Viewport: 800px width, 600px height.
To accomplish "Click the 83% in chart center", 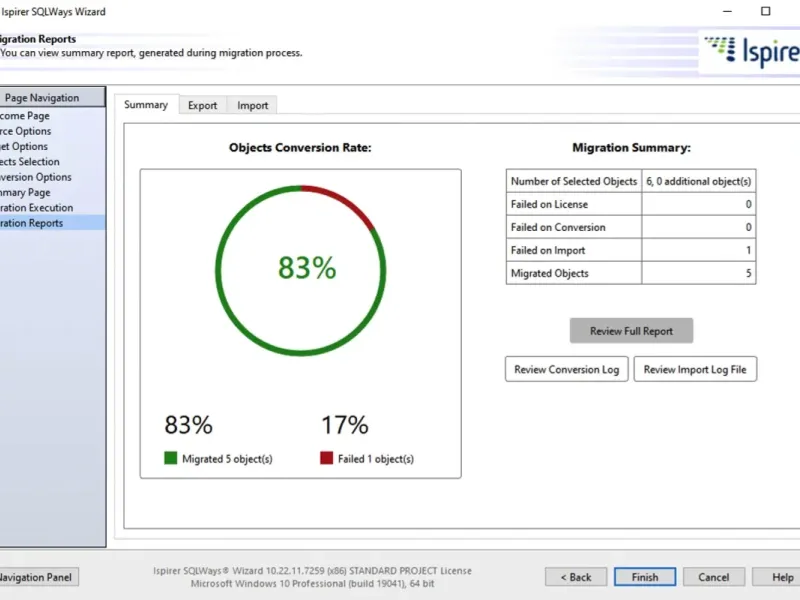I will 307,267.
